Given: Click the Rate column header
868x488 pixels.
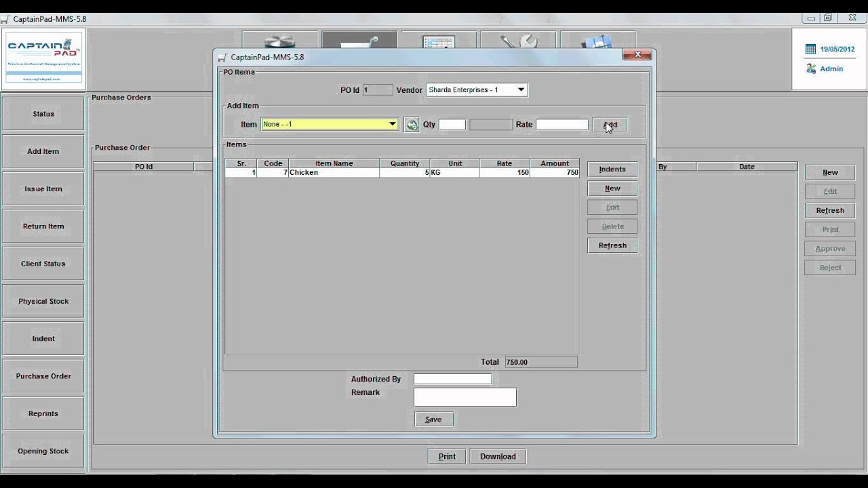Looking at the screenshot, I should (x=505, y=163).
